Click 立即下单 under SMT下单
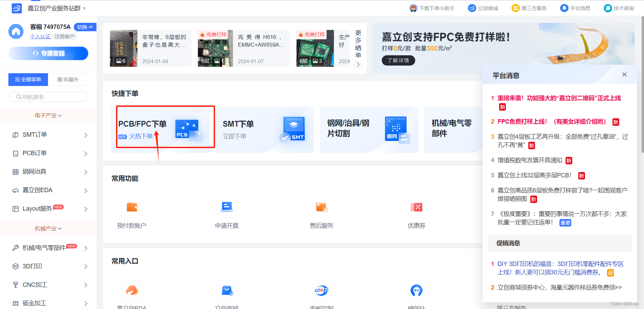Screen dimensions: 644x309 click(x=234, y=136)
